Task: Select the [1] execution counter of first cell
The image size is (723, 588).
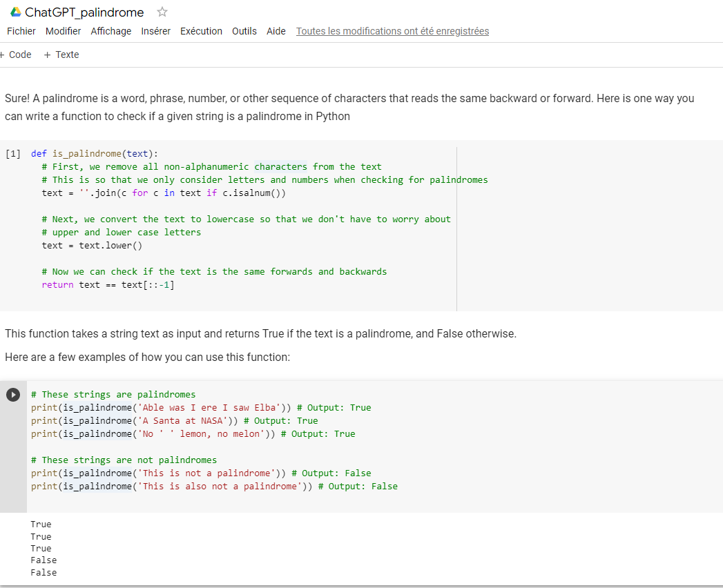Action: point(13,153)
